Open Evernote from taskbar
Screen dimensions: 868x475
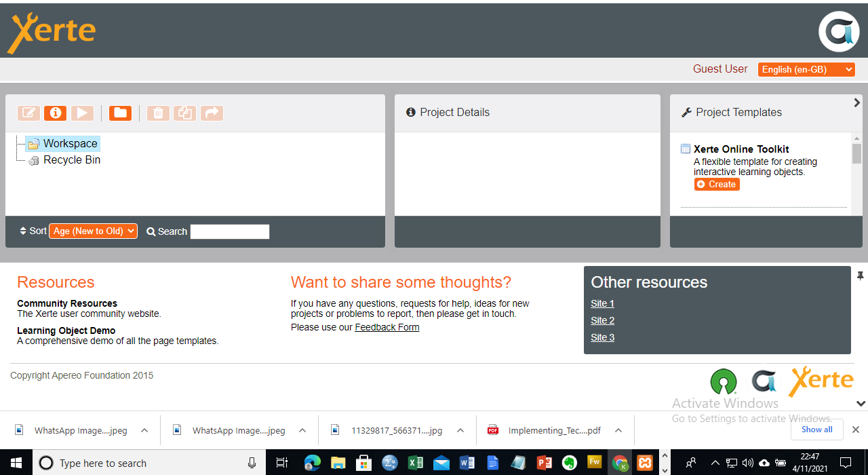coord(570,463)
